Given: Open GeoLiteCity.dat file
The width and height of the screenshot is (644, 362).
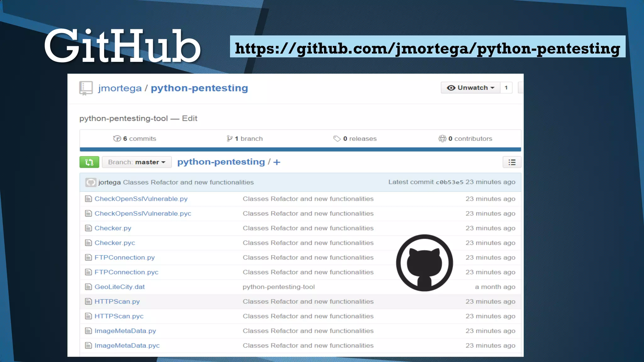Looking at the screenshot, I should click(120, 287).
